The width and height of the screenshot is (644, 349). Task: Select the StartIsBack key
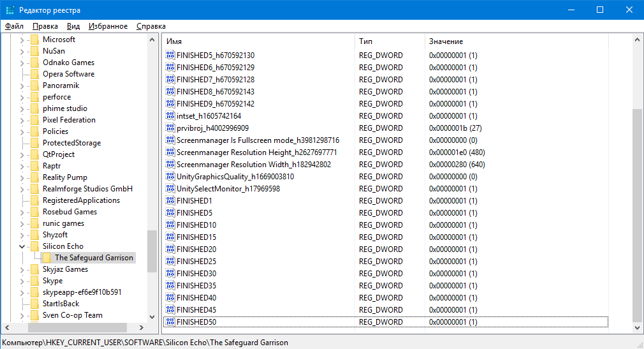61,304
